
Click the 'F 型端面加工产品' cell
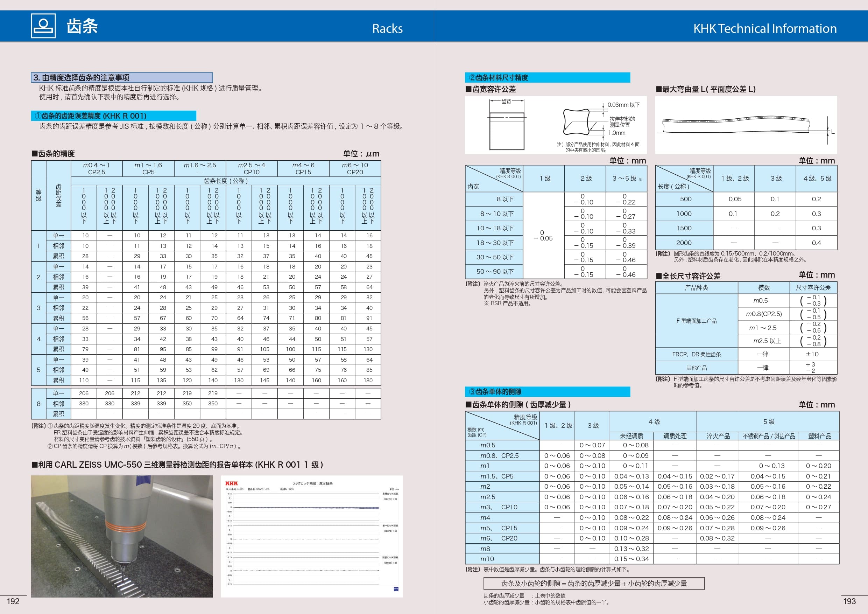pos(696,321)
